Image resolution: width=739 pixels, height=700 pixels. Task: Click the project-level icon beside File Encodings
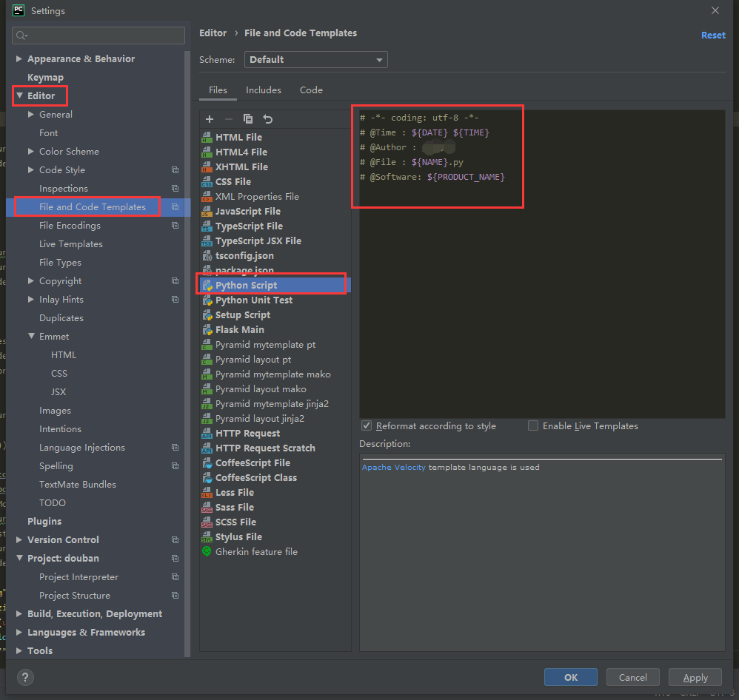click(x=175, y=226)
